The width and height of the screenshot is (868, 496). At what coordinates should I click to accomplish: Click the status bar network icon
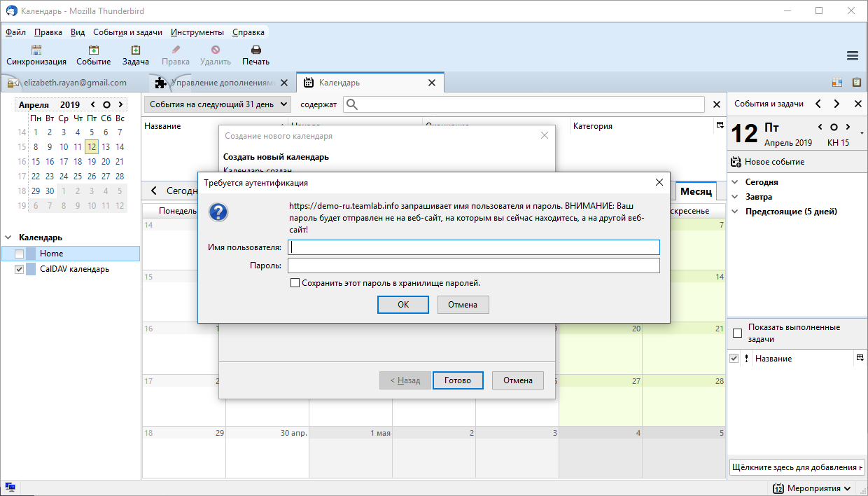point(10,488)
